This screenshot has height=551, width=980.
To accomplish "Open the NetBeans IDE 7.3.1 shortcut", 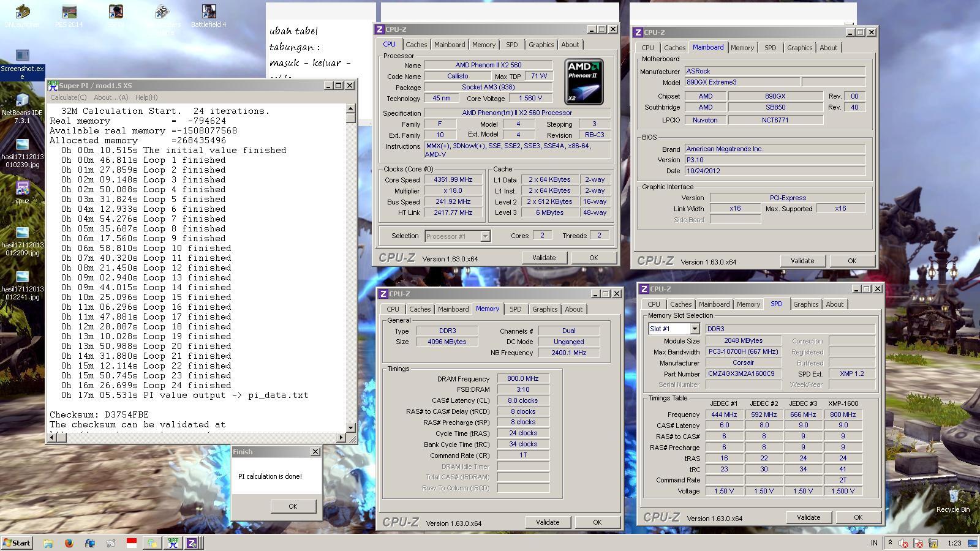I will (x=22, y=108).
